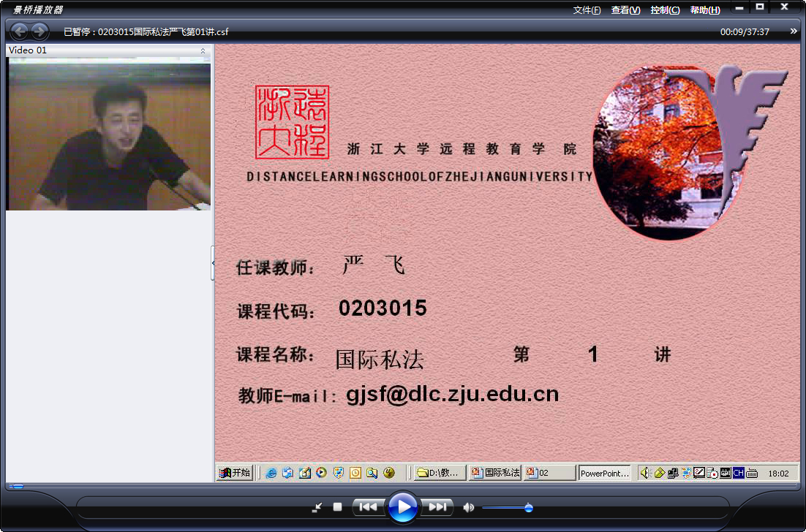The height and width of the screenshot is (532, 806).
Task: Click the 景桥播放器 title text
Action: [37, 9]
